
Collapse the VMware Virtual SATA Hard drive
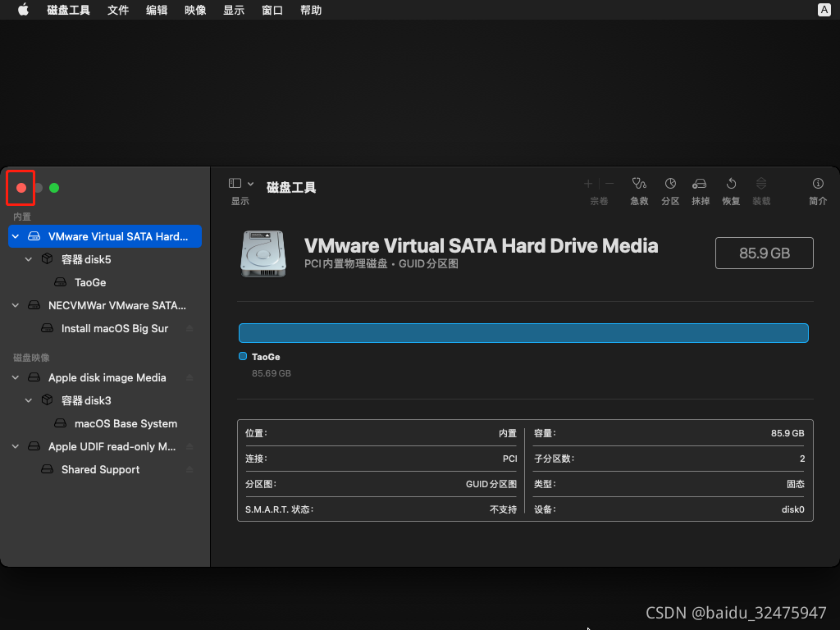(x=15, y=236)
